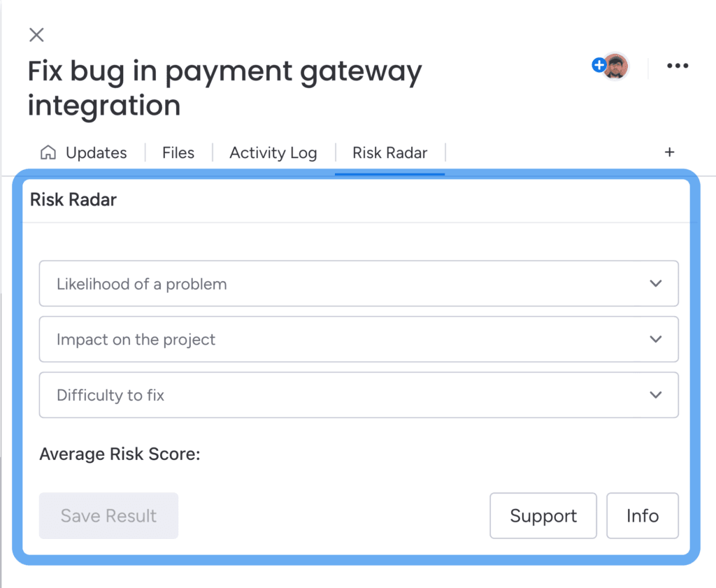Screen dimensions: 716x588
Task: Click chevron arrow of Likelihood dropdown
Action: point(656,283)
